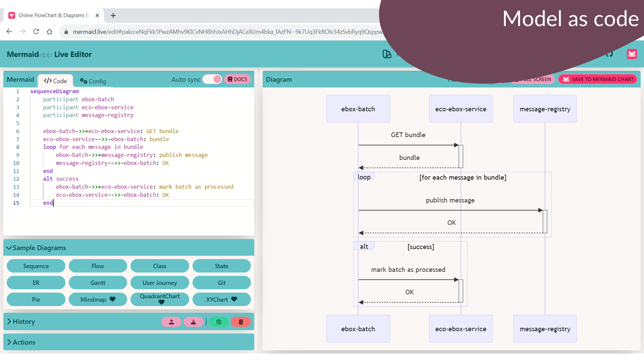Open the DOCS link

(x=238, y=79)
